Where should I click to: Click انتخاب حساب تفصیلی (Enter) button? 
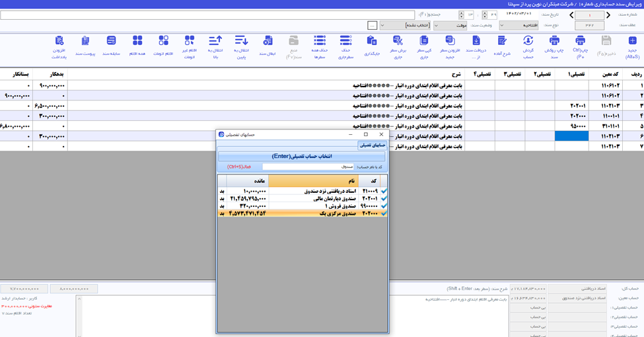pyautogui.click(x=302, y=156)
